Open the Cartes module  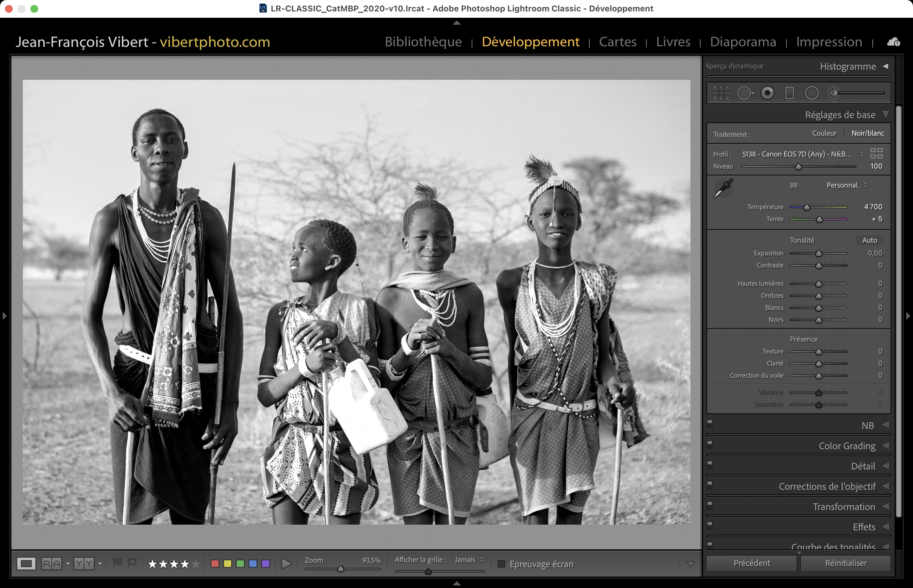617,42
